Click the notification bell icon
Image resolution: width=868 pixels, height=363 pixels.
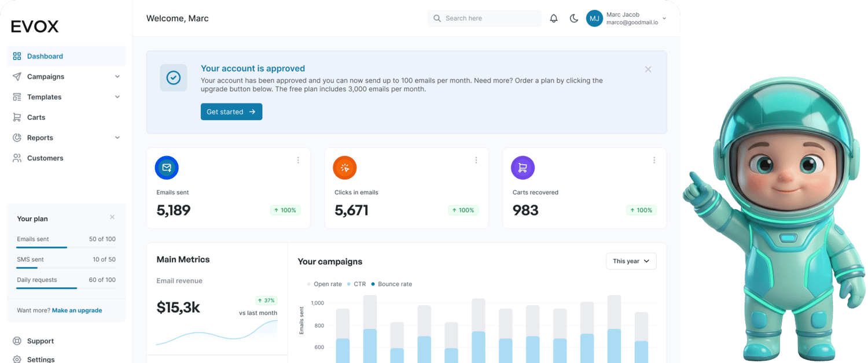point(553,18)
